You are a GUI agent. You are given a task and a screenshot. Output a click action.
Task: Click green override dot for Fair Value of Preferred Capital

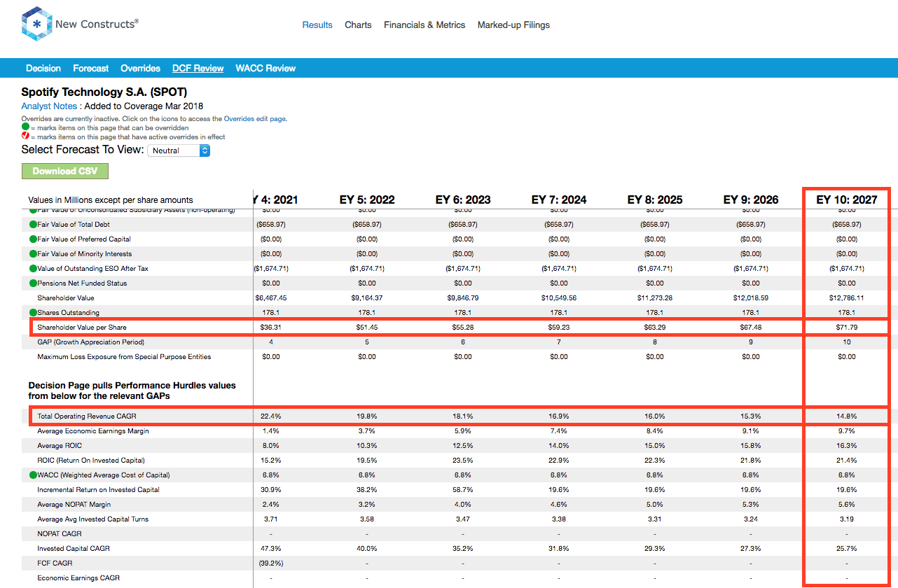pos(33,239)
